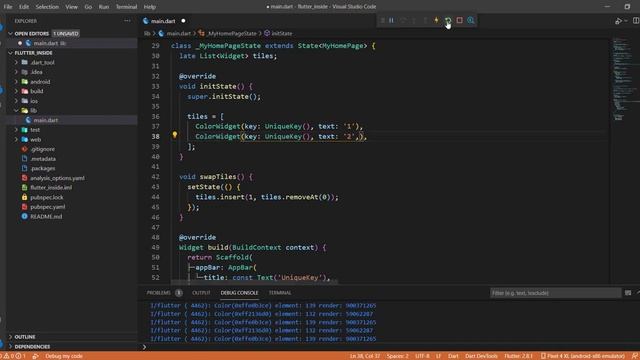
Task: Open the Help menu
Action: click(150, 7)
